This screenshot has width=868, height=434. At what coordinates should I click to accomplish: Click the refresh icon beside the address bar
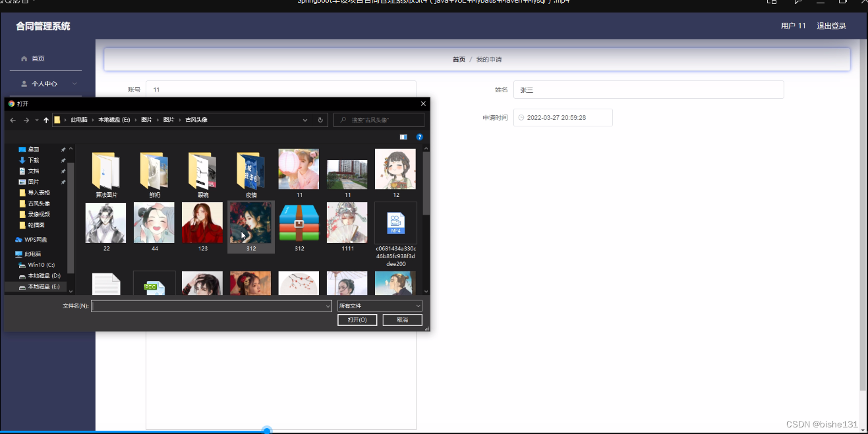pos(320,120)
